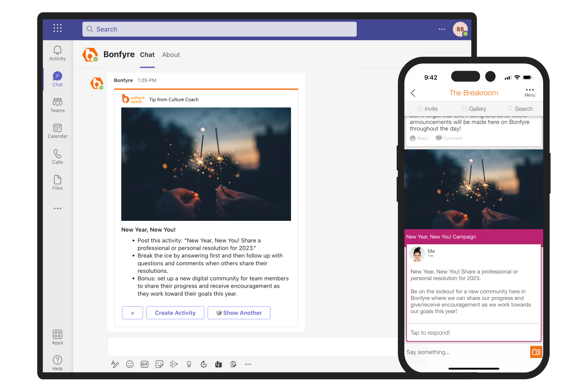Click the Loop component icon in compose bar
588x392 pixels.
tap(204, 364)
